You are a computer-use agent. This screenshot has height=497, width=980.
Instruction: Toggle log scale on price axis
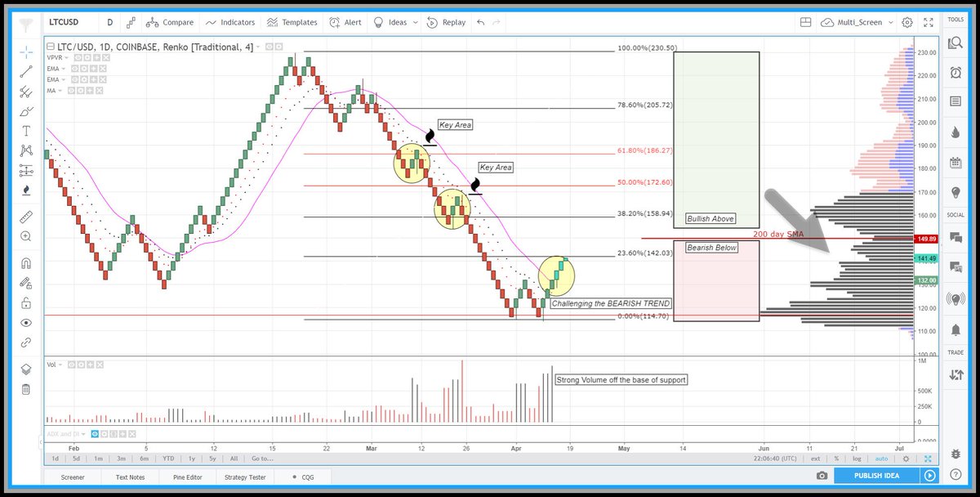coord(855,459)
